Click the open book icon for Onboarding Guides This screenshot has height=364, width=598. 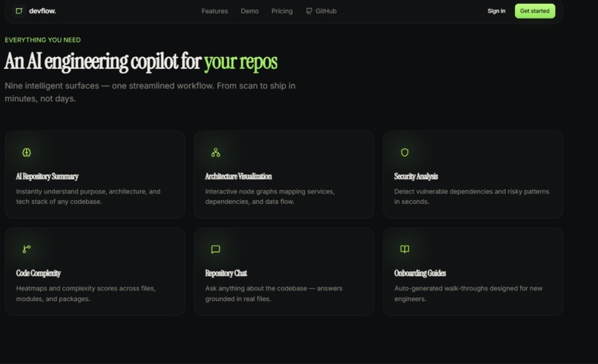pyautogui.click(x=404, y=249)
